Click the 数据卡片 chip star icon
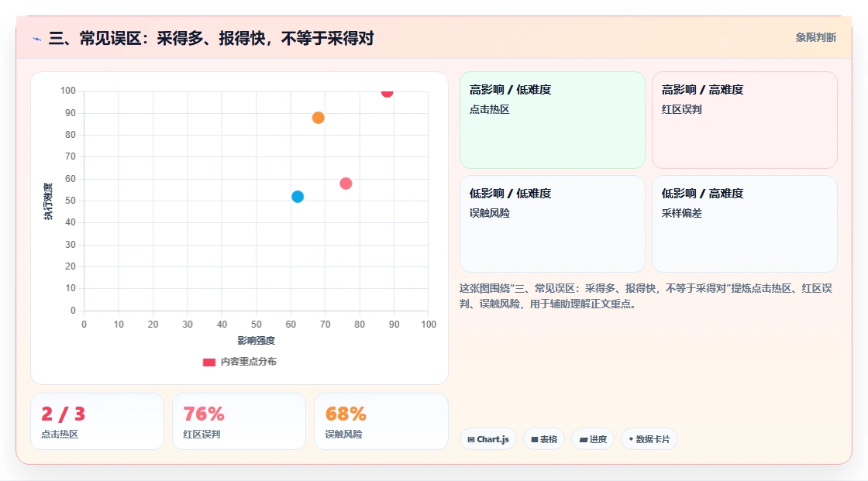The width and height of the screenshot is (868, 481). (x=631, y=439)
